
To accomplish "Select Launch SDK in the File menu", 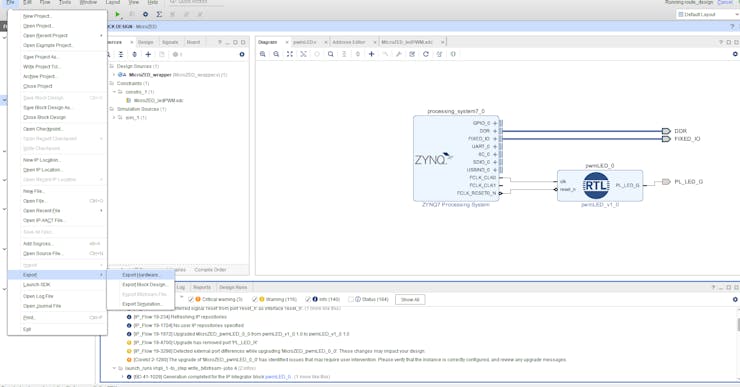I will pyautogui.click(x=57, y=285).
